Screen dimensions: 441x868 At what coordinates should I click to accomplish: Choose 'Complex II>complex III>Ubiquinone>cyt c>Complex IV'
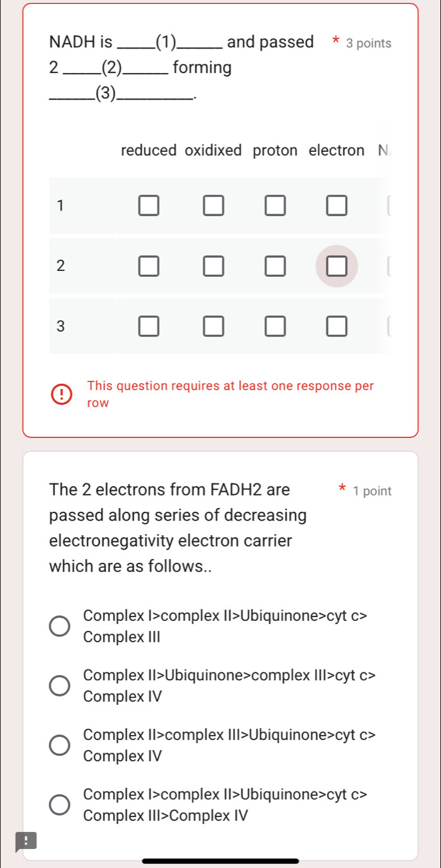[x=60, y=745]
